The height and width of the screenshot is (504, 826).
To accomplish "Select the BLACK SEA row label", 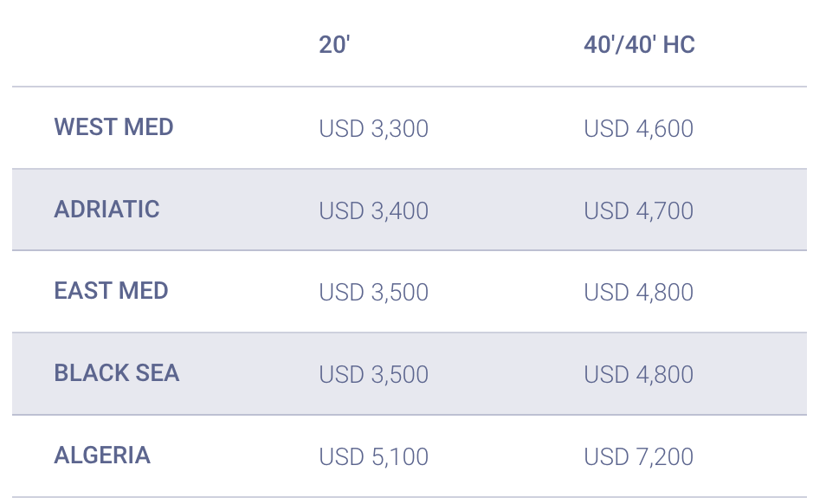I will click(117, 373).
